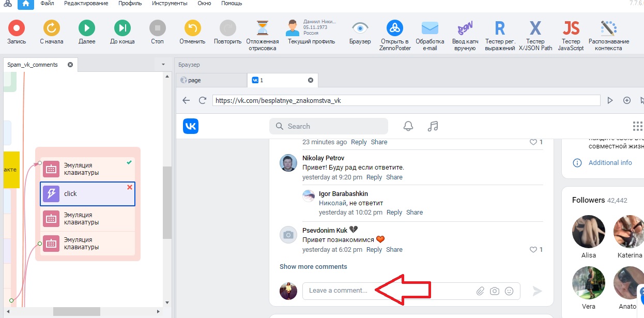
Task: Select the click action block
Action: [x=88, y=193]
